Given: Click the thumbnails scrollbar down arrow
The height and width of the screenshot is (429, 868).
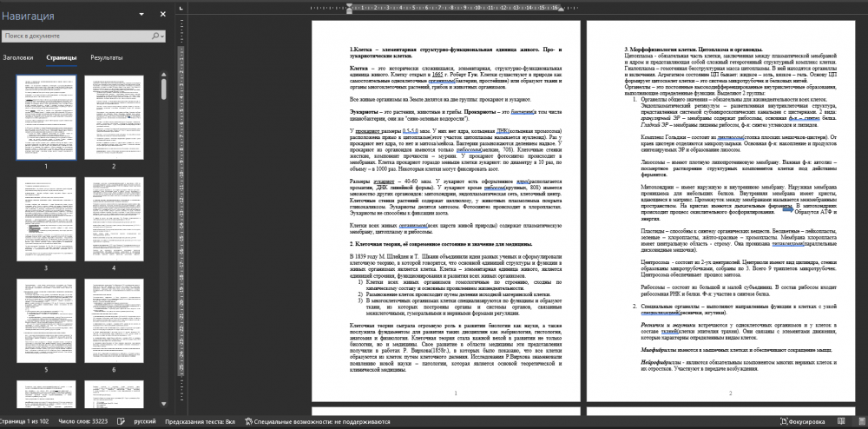Looking at the screenshot, I should pos(163,405).
